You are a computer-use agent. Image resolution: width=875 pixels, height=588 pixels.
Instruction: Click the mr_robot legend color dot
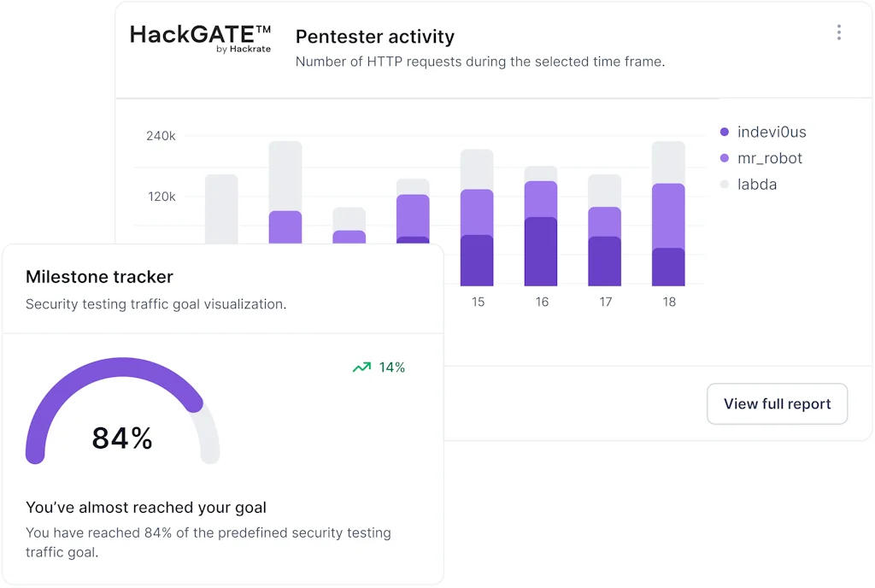pos(725,158)
